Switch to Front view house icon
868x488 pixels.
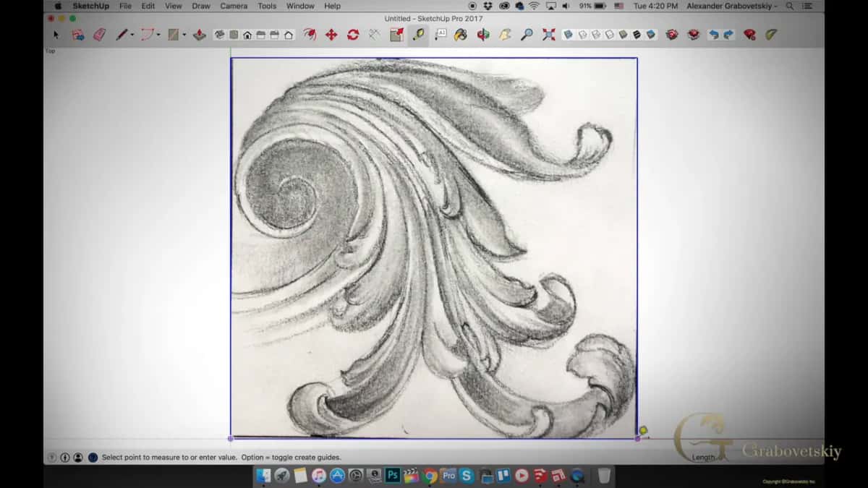tap(247, 35)
